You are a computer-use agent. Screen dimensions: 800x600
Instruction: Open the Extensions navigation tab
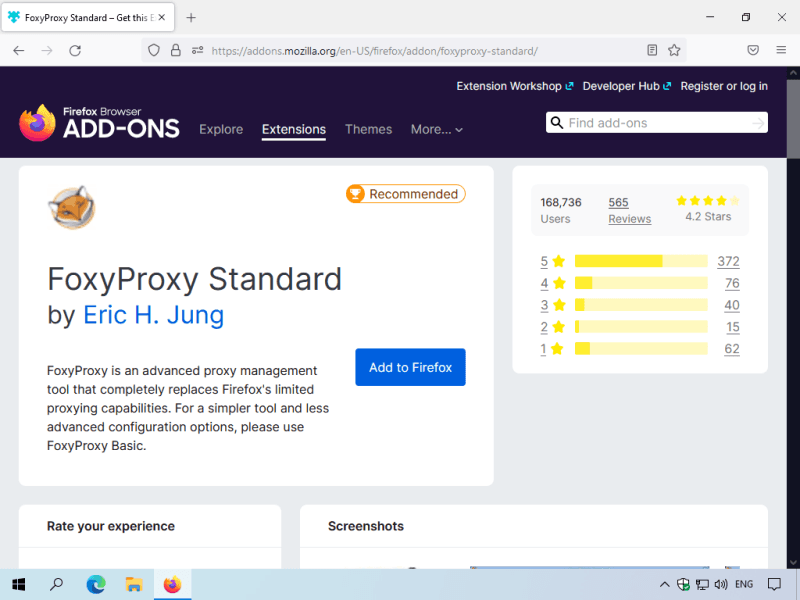293,129
